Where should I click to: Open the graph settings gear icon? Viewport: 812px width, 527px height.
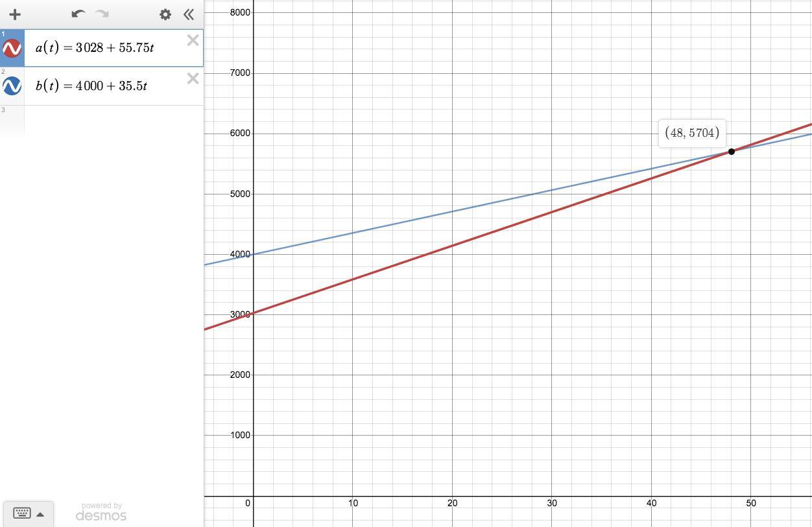(165, 14)
